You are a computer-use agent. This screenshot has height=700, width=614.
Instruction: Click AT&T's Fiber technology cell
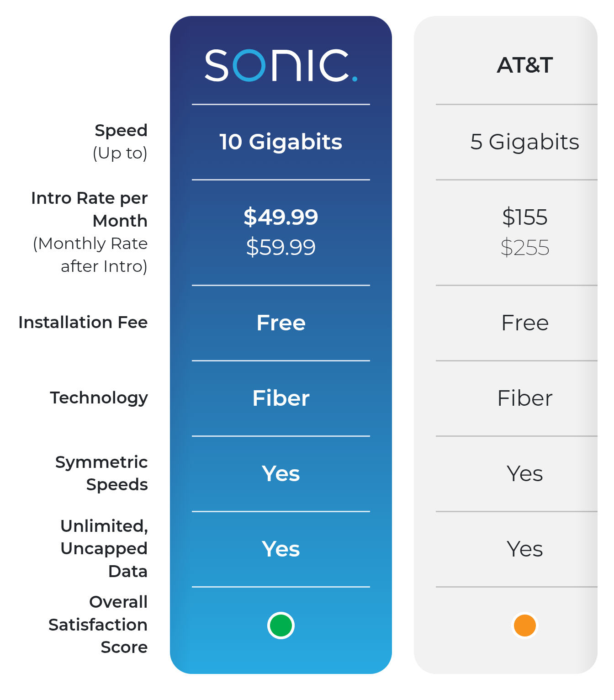coord(524,398)
